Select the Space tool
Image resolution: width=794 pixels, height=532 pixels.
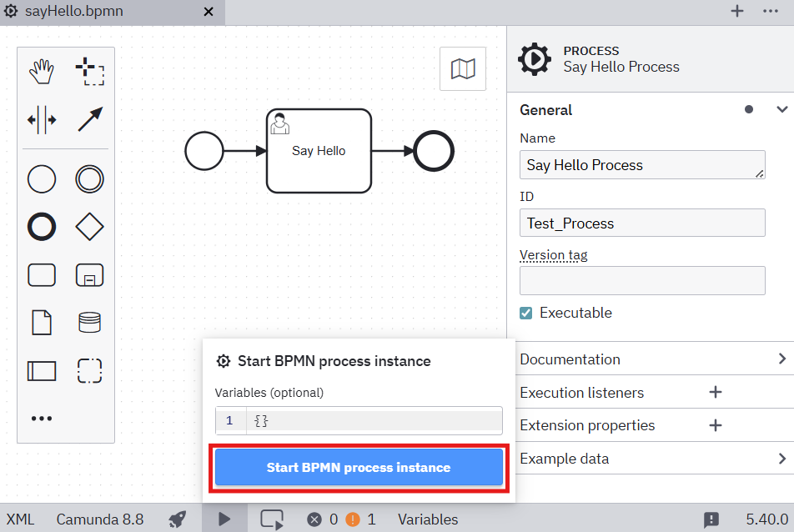(42, 120)
